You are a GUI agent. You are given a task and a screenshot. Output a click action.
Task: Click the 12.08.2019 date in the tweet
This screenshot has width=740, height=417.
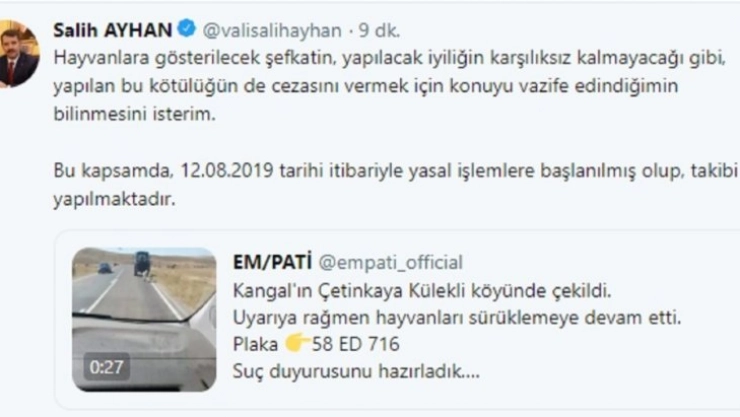[x=227, y=170]
